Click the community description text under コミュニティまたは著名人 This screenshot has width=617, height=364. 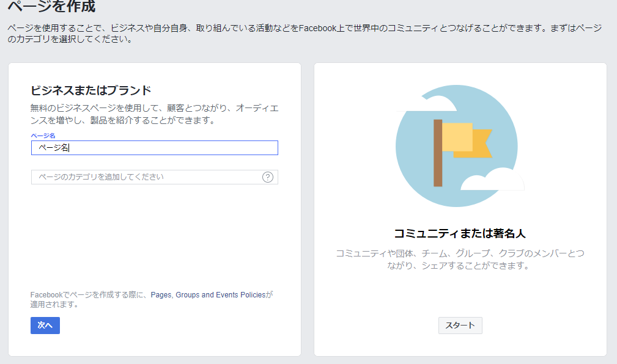460,260
